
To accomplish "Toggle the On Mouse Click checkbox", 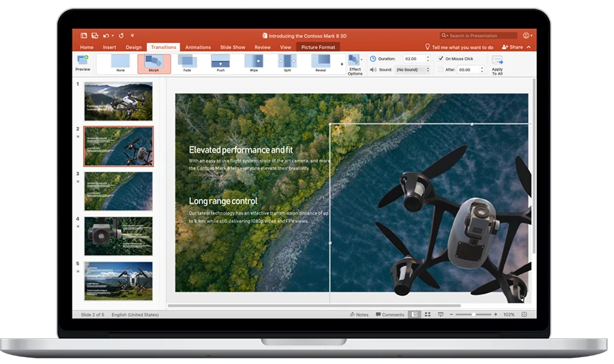I will (x=441, y=59).
